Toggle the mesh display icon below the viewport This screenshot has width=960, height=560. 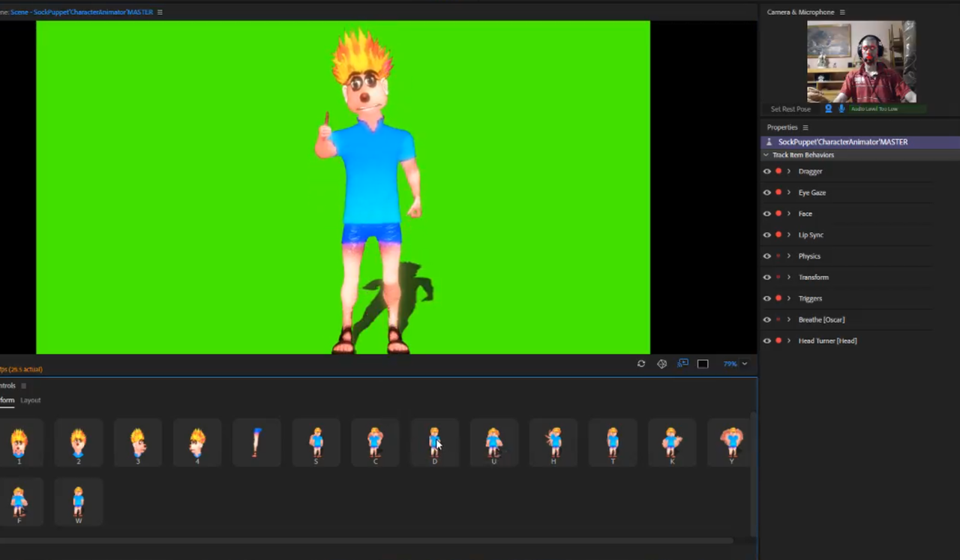(661, 364)
